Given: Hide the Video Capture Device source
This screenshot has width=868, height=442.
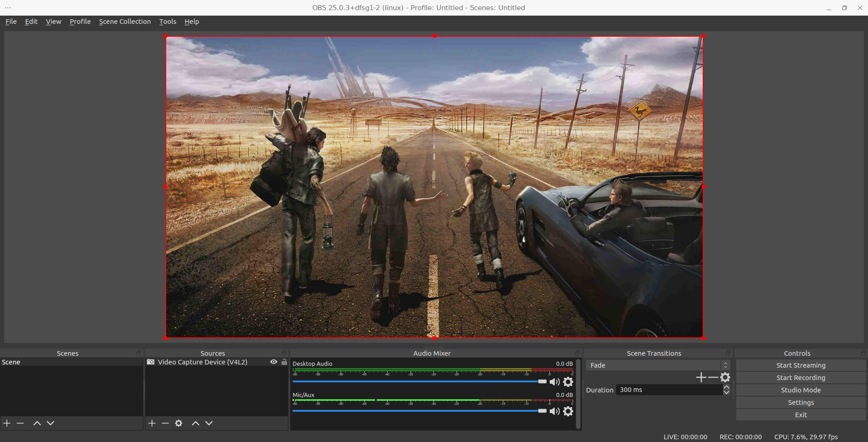Looking at the screenshot, I should tap(274, 362).
